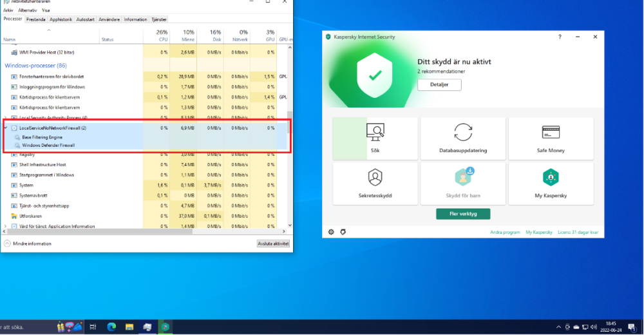Switch to the Användare tab
This screenshot has width=644, height=335.
click(109, 19)
